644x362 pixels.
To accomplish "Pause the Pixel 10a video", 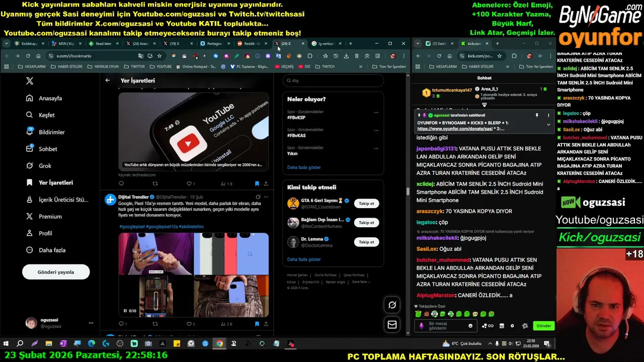I will (125, 311).
